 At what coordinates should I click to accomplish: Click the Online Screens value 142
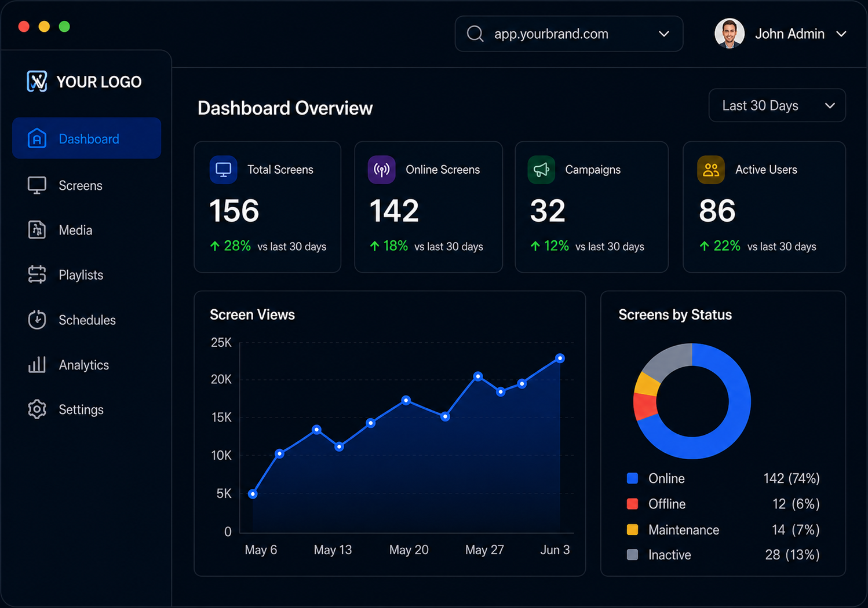(x=394, y=210)
